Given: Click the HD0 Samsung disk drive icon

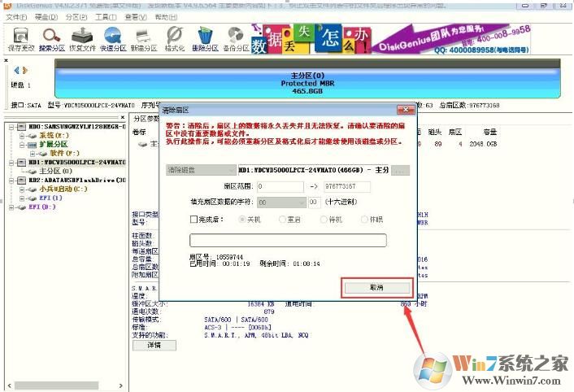Looking at the screenshot, I should [x=22, y=127].
